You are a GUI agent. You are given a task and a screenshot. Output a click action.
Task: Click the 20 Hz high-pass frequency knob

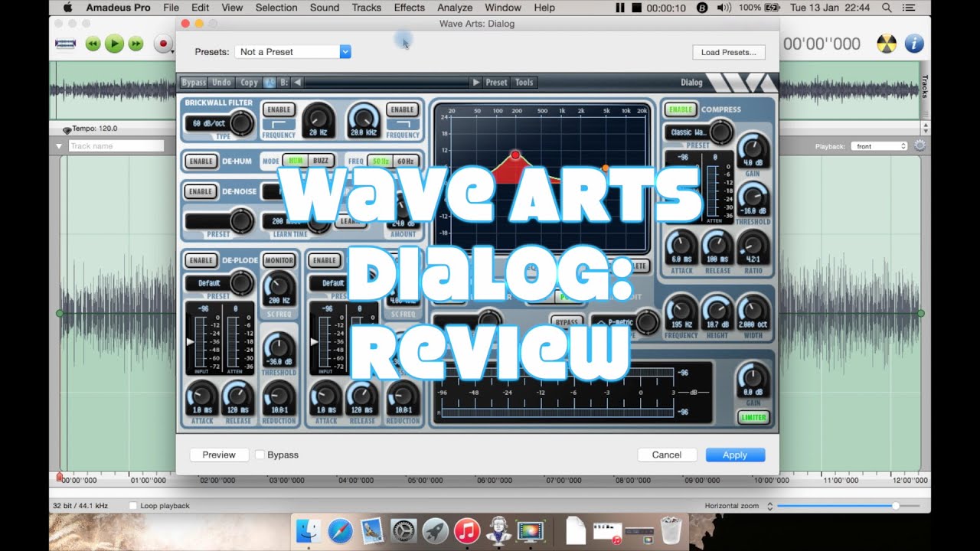[x=318, y=119]
